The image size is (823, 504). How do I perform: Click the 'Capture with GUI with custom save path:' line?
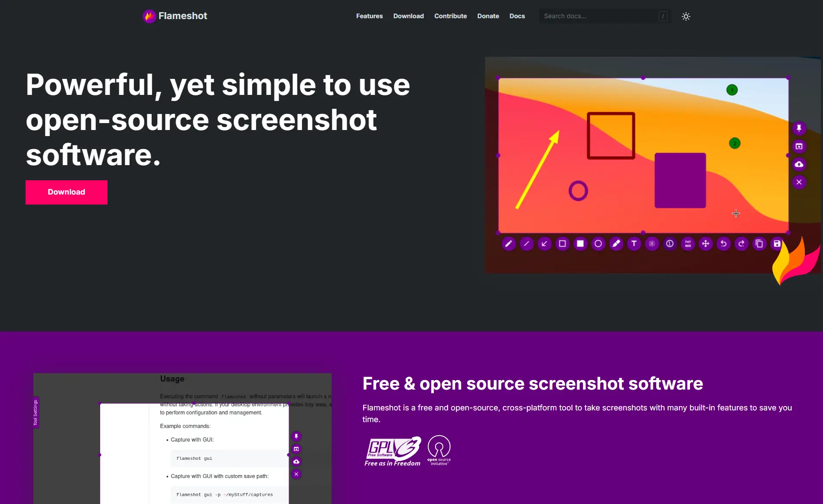(220, 476)
